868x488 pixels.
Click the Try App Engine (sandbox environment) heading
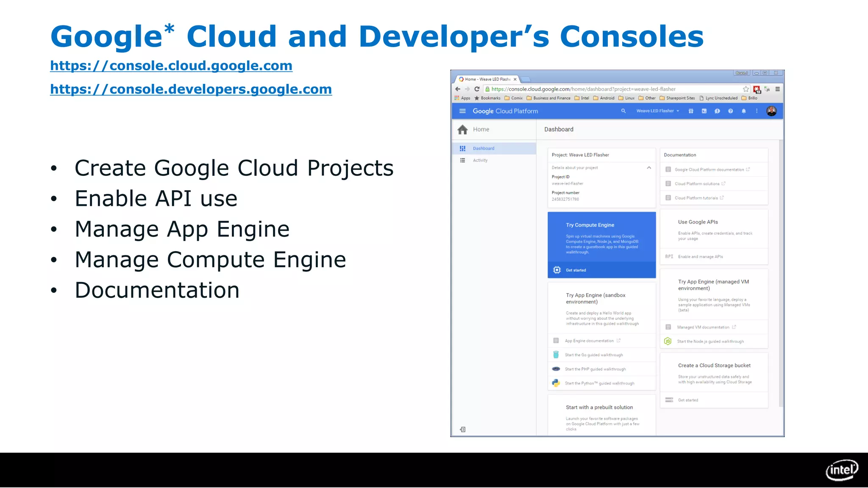595,299
